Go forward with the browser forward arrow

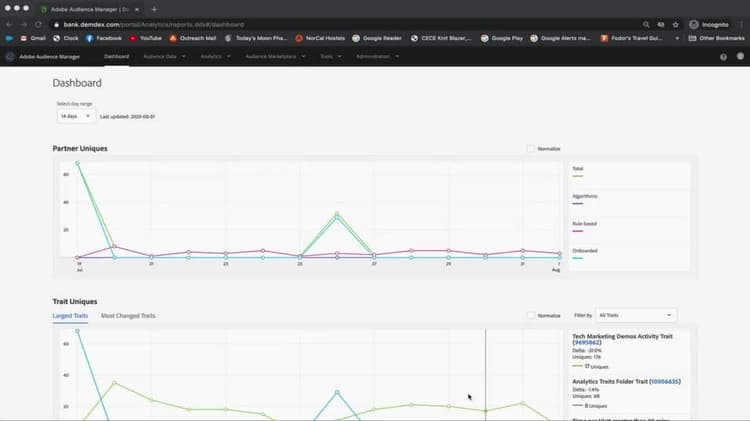23,24
